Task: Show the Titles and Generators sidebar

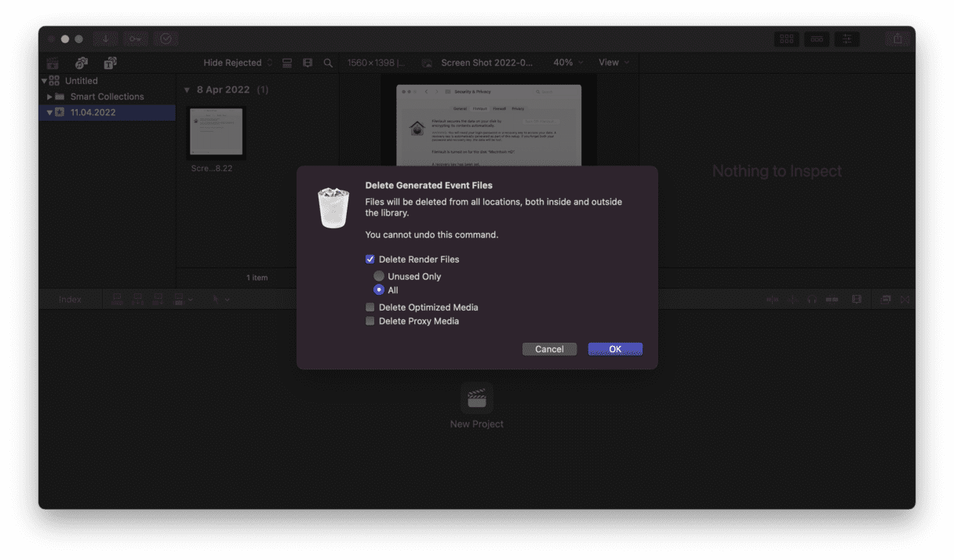Action: pos(110,63)
